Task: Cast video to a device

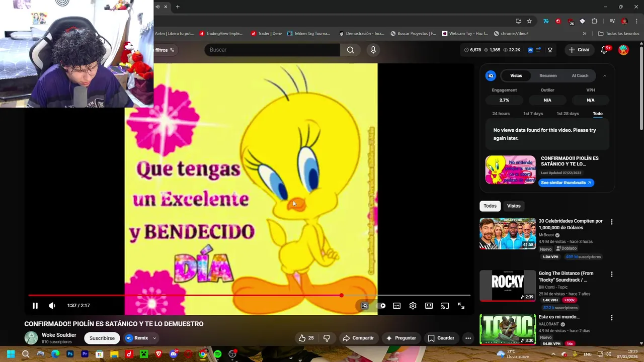Action: tap(445, 306)
